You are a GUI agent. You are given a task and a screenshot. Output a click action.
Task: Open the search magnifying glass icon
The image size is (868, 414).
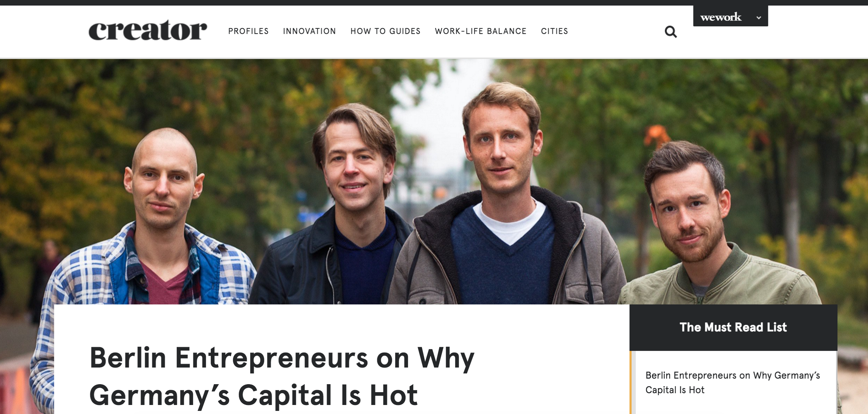(670, 32)
